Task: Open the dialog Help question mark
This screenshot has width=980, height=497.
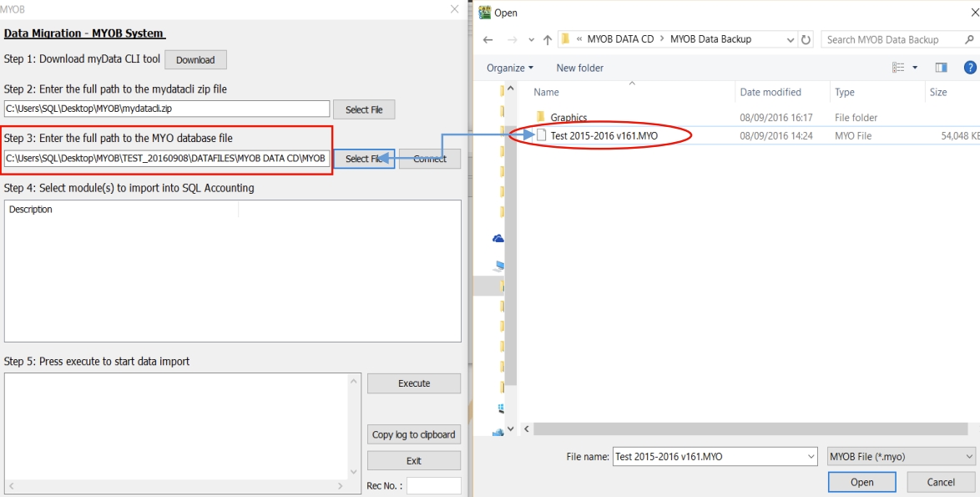Action: pyautogui.click(x=970, y=68)
